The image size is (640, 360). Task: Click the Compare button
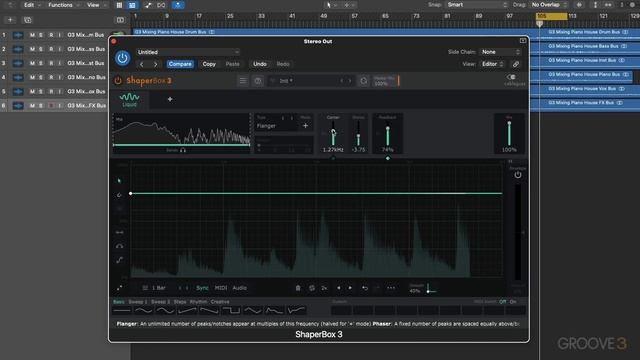tap(180, 64)
